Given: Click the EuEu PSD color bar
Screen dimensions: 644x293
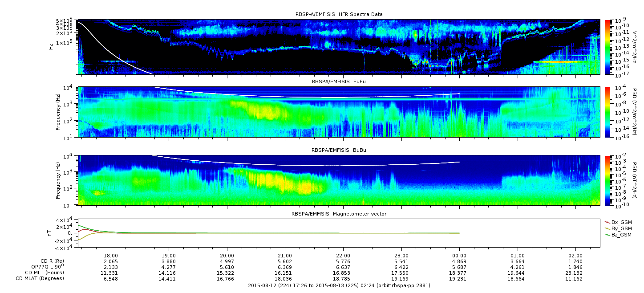Looking at the screenshot, I should pyautogui.click(x=608, y=112).
